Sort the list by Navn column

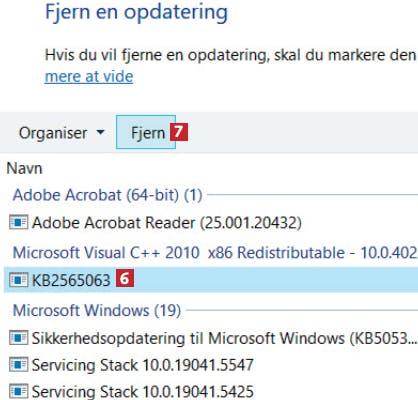coord(24,168)
